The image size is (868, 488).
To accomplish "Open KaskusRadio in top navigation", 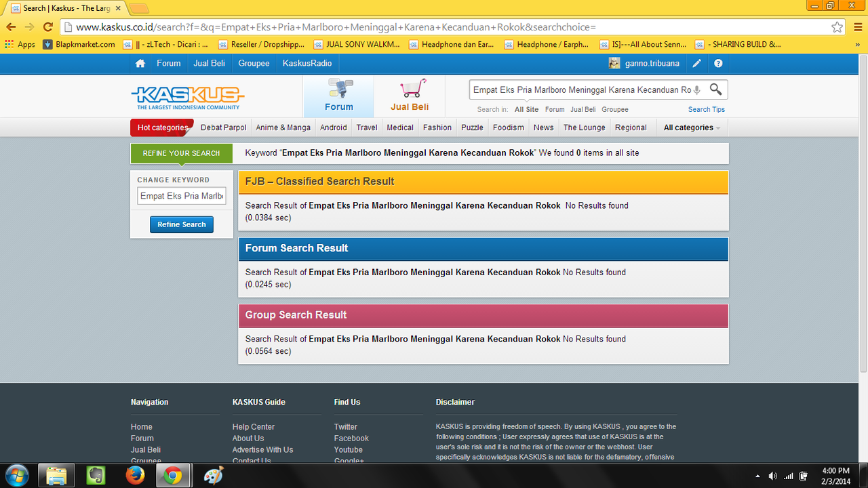I will 307,63.
